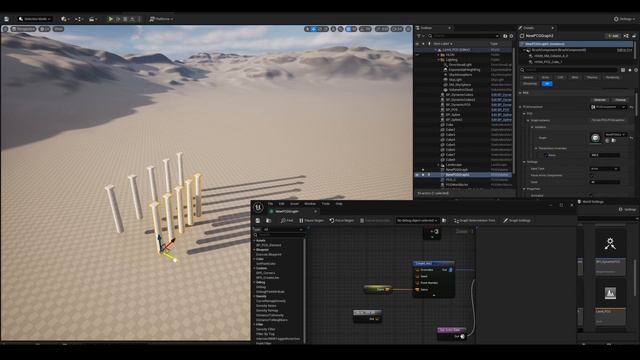Open PCG graph asset picker dropdown
Screen dimensions: 640x360
[615, 134]
